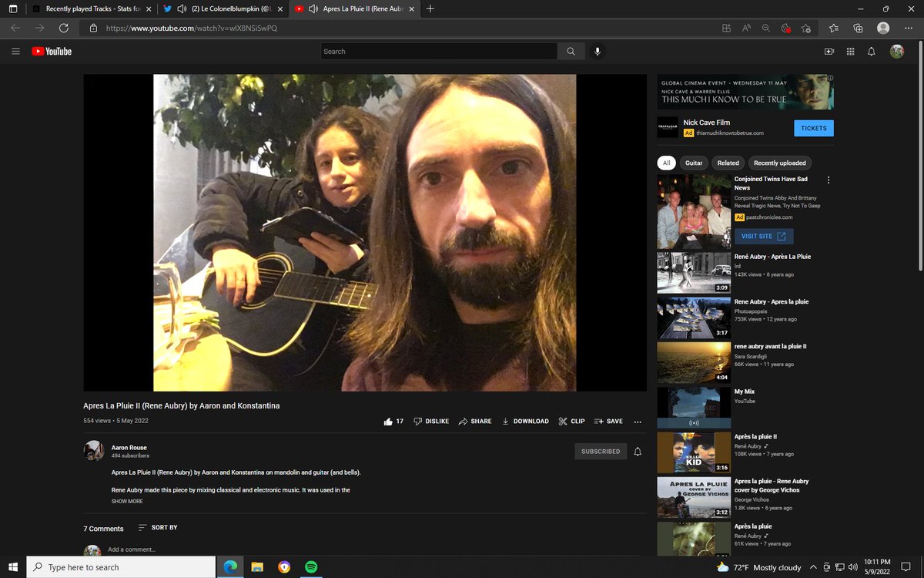Open the Aaron Rouse channel name link
Viewport: 924px width, 578px height.
(x=129, y=448)
